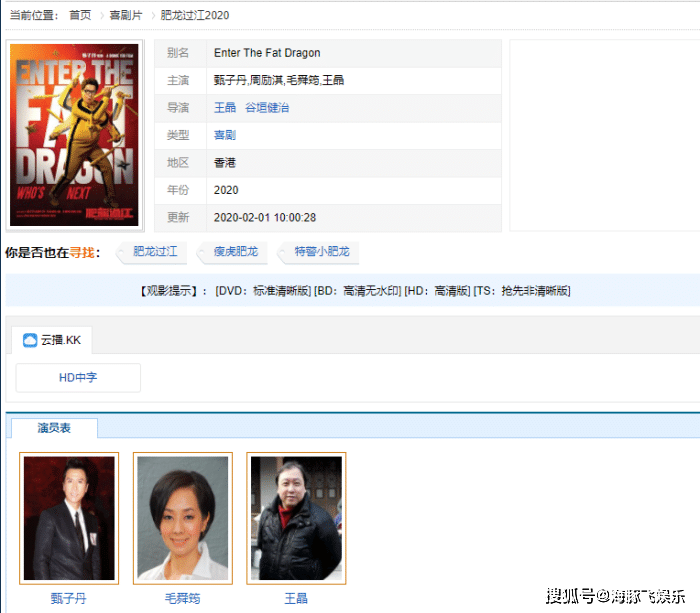Select the director link 王晶
700x613 pixels.
(x=225, y=108)
